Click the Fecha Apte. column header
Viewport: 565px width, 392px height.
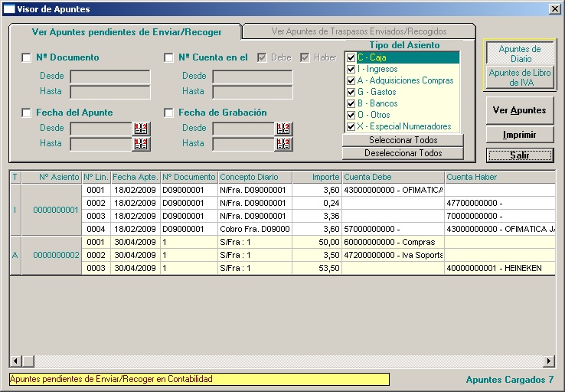(136, 177)
